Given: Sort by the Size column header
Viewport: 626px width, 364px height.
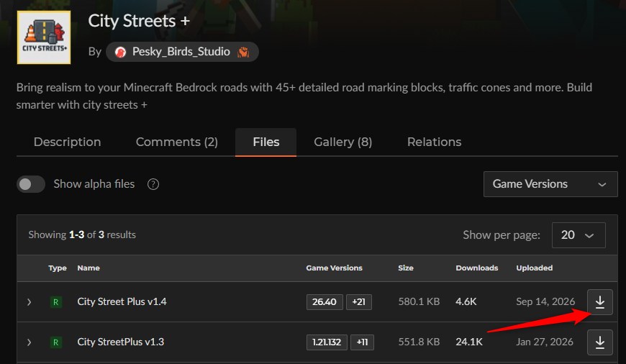Looking at the screenshot, I should click(x=406, y=268).
